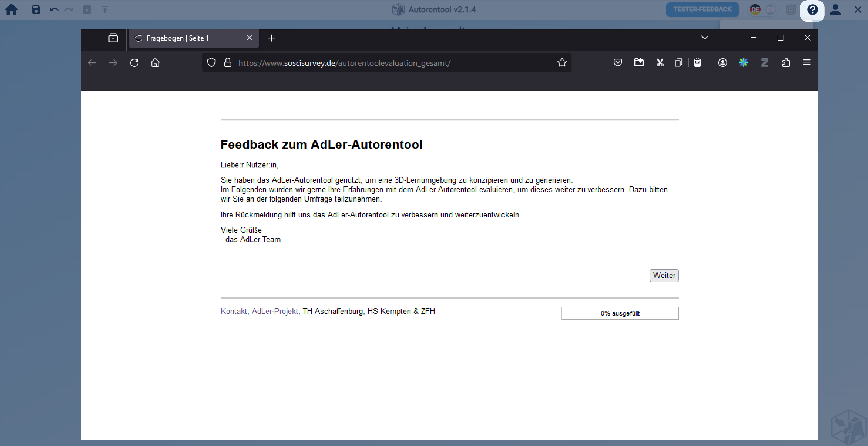Click the save floppy disk icon
Screen dimensions: 868x446
tap(36, 9)
